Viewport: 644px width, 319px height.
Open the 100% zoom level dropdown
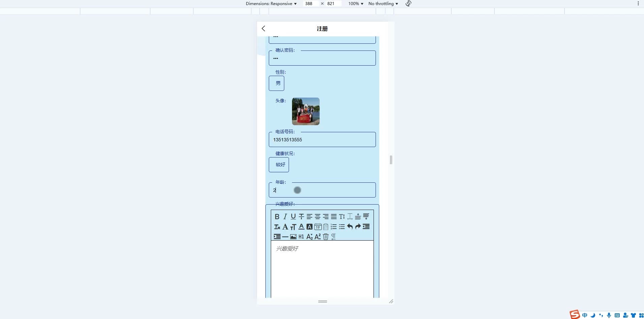[355, 3]
